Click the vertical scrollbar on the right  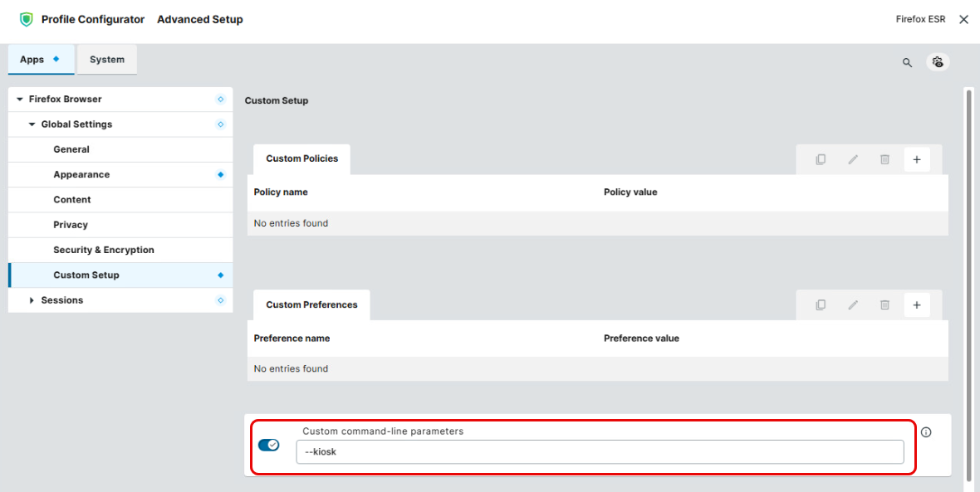[968, 287]
